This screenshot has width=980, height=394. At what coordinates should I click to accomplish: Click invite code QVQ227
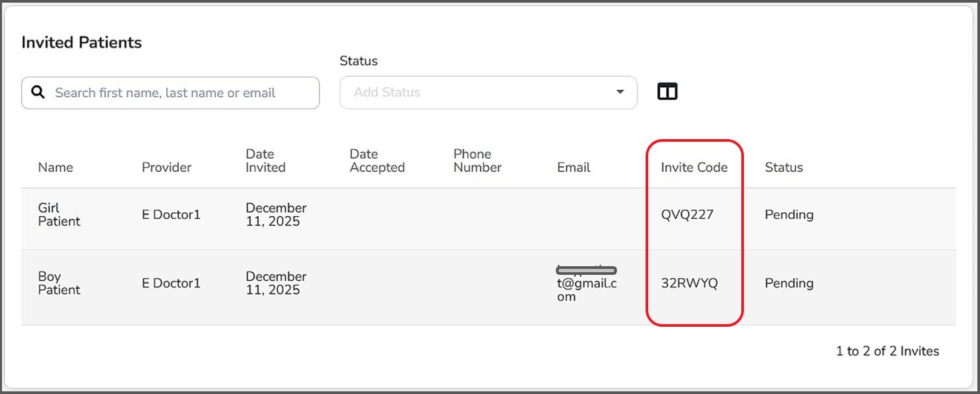tap(687, 214)
